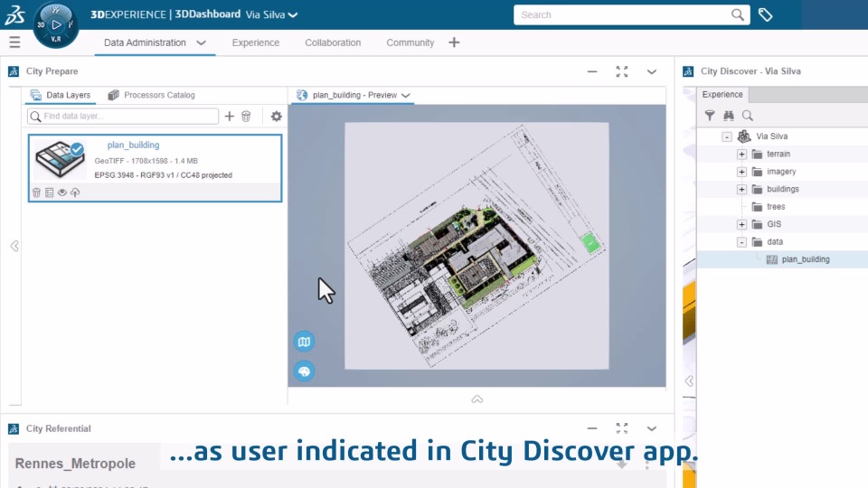Upload plan_building with cloud arrow icon
Screen dimensions: 868x488
[75, 192]
